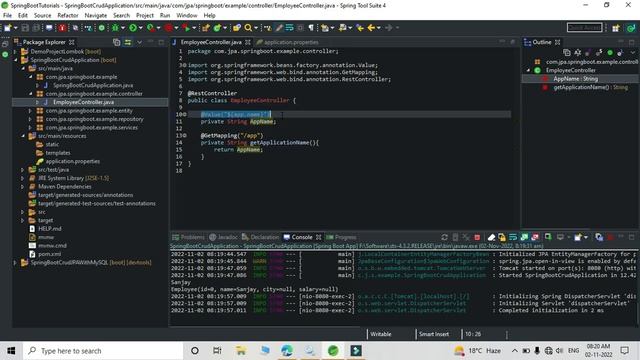640x360 pixels.
Task: Open Microsoft Edge from taskbar
Action: [x=287, y=351]
